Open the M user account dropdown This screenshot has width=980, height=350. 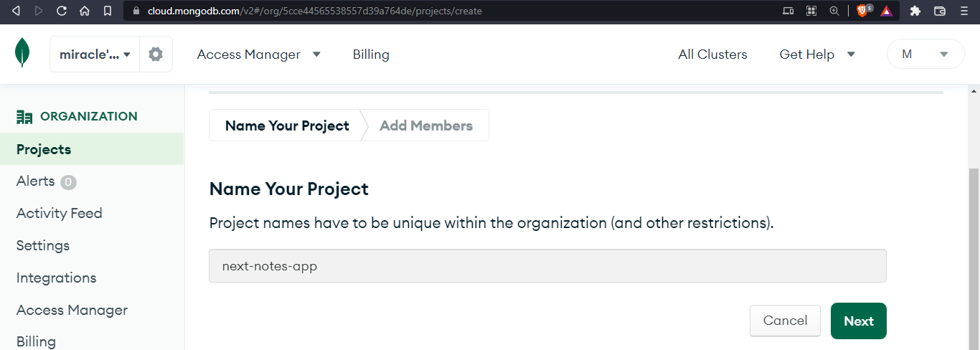pyautogui.click(x=925, y=54)
